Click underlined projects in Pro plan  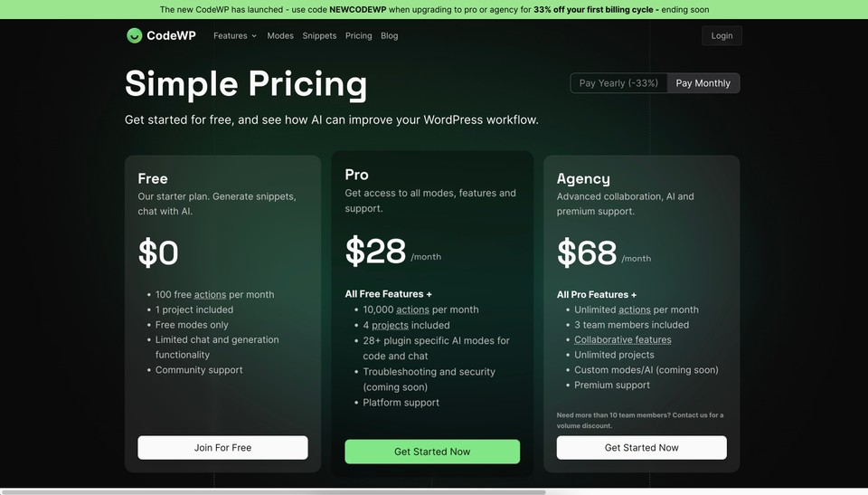click(390, 326)
